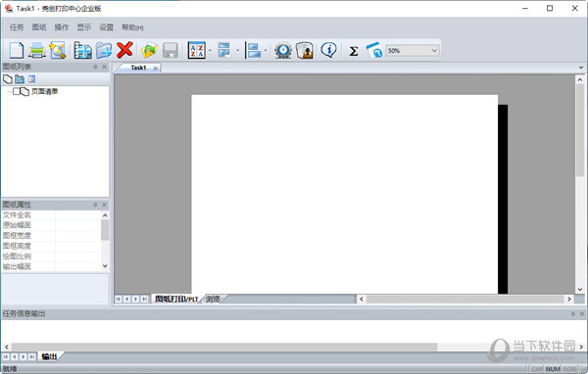
Task: Open the 50% zoom dropdown
Action: point(434,50)
